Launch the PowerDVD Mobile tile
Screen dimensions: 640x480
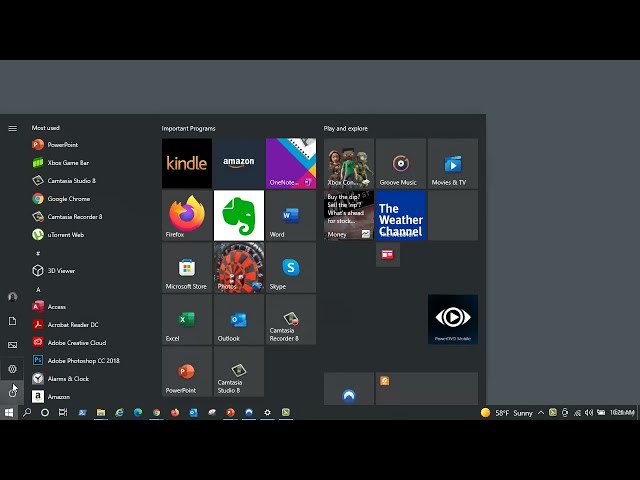pos(453,319)
